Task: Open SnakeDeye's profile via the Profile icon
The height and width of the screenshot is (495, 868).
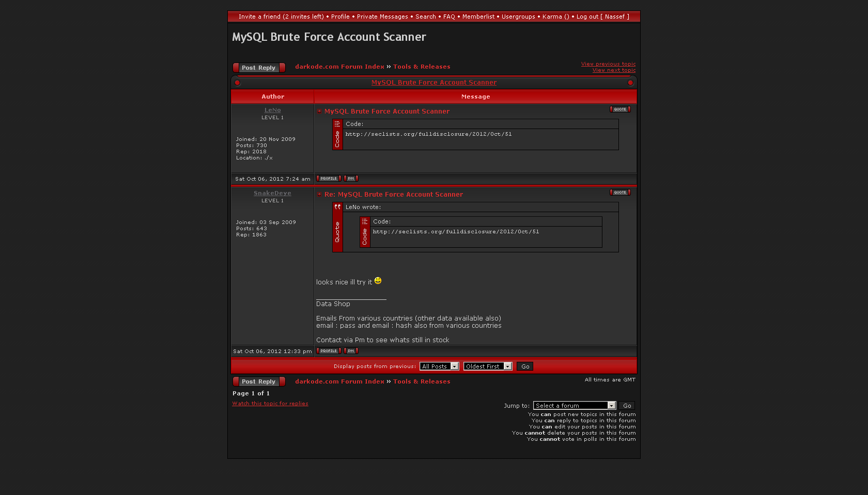Action: pyautogui.click(x=329, y=351)
